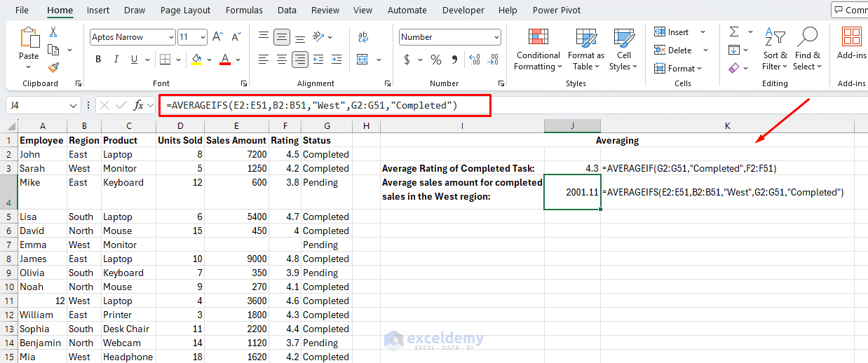This screenshot has height=363, width=868.
Task: Decrease font size with smaller A
Action: click(235, 37)
